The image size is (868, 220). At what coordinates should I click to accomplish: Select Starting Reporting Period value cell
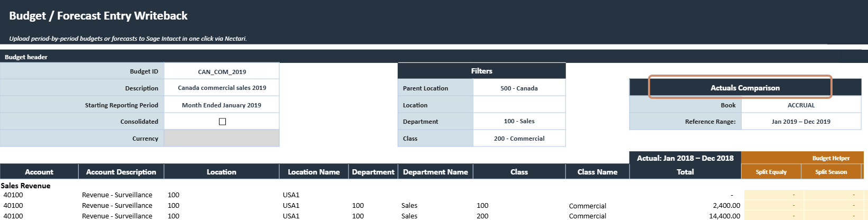(x=222, y=105)
